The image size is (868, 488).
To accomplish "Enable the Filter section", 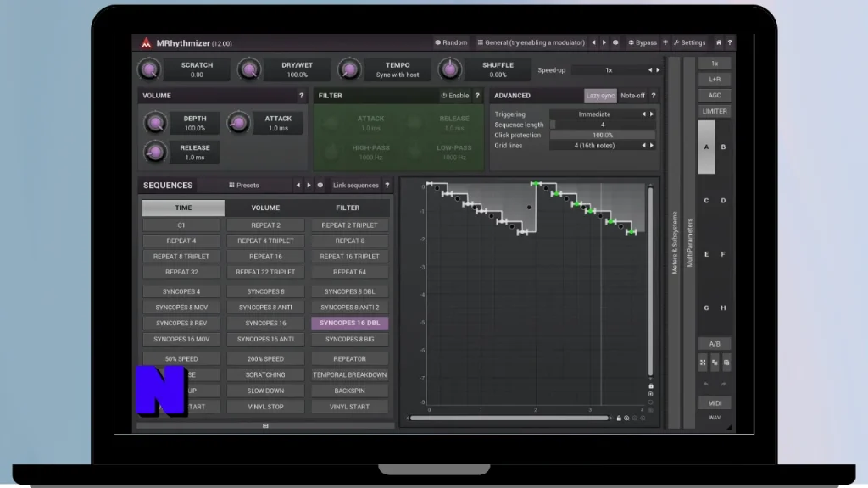I will (x=455, y=96).
